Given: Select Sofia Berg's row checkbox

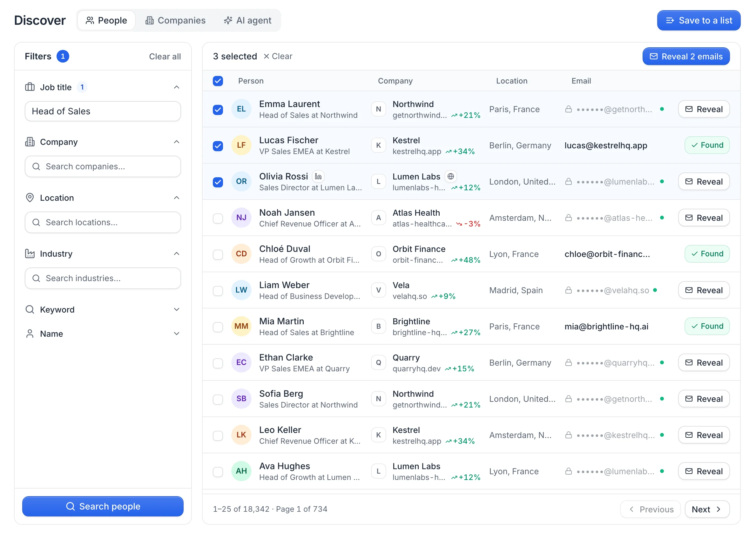Looking at the screenshot, I should point(218,399).
